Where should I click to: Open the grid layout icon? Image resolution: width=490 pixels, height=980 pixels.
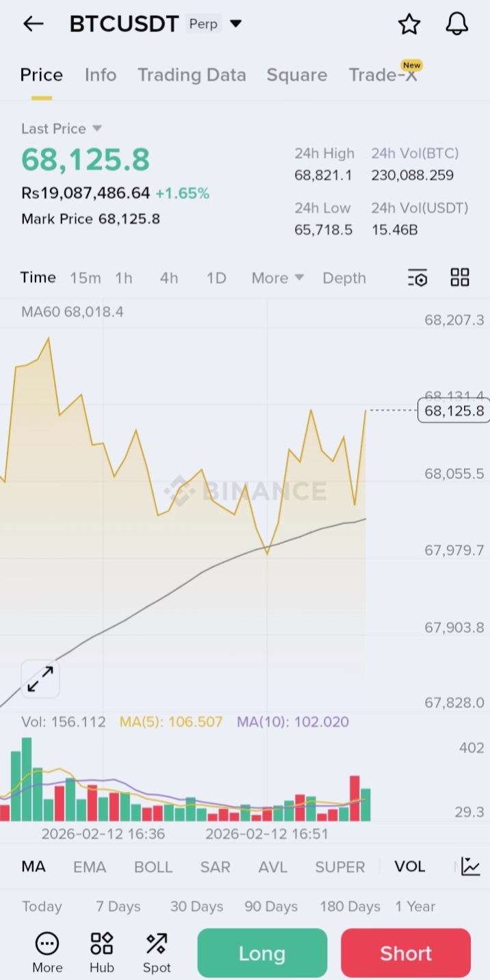coord(460,277)
